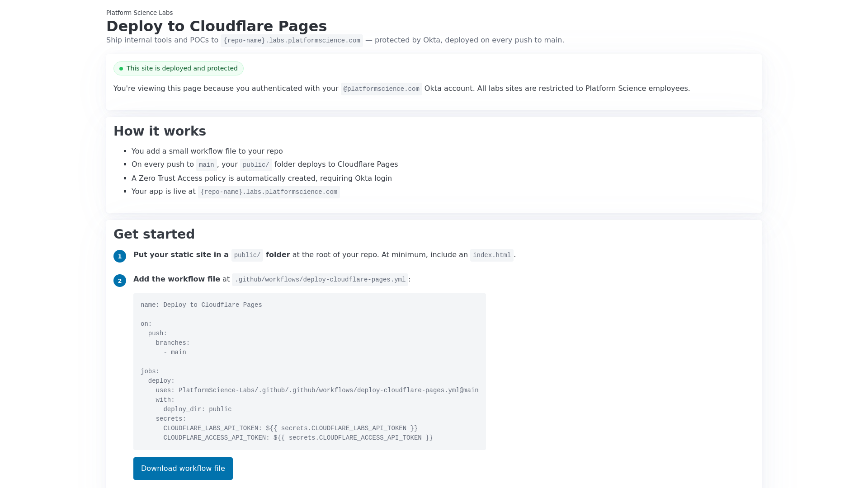Click the 'This site is deployed and protected' badge

tap(178, 69)
